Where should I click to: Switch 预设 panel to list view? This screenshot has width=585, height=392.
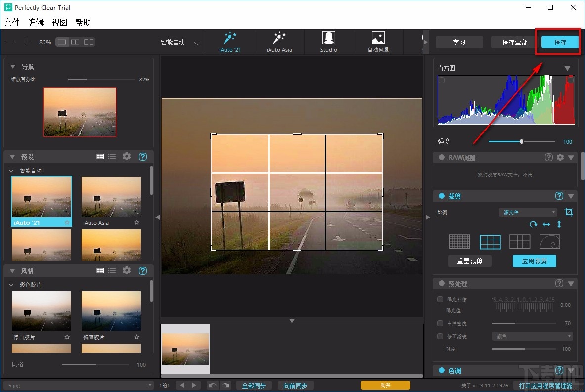point(112,157)
